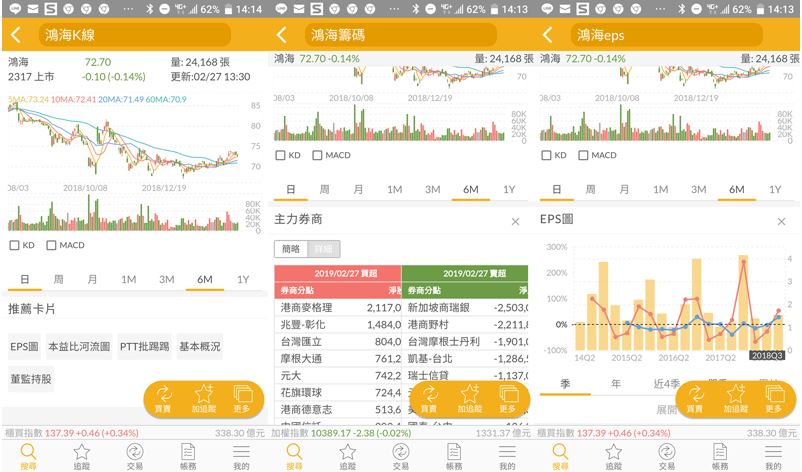Open the 基本概況 card
802x472 pixels.
tap(200, 347)
